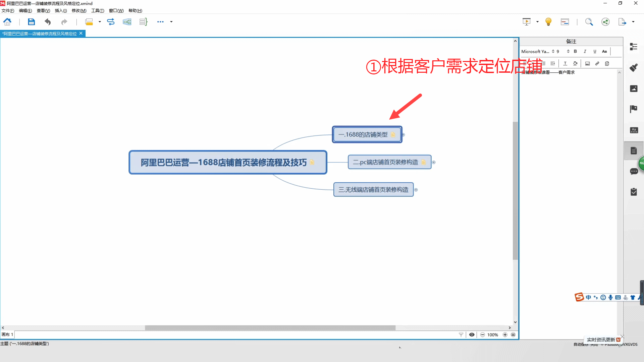
Task: Open the presentation mode dropdown arrow
Action: pos(537,22)
